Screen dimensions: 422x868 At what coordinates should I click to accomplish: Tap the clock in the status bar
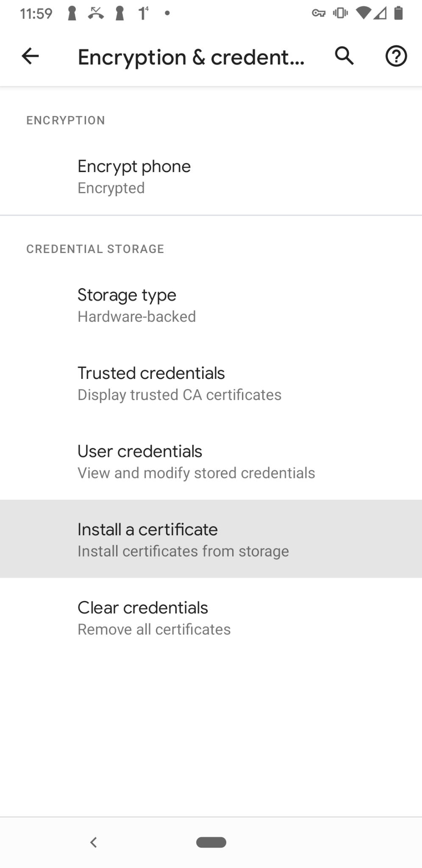(36, 14)
